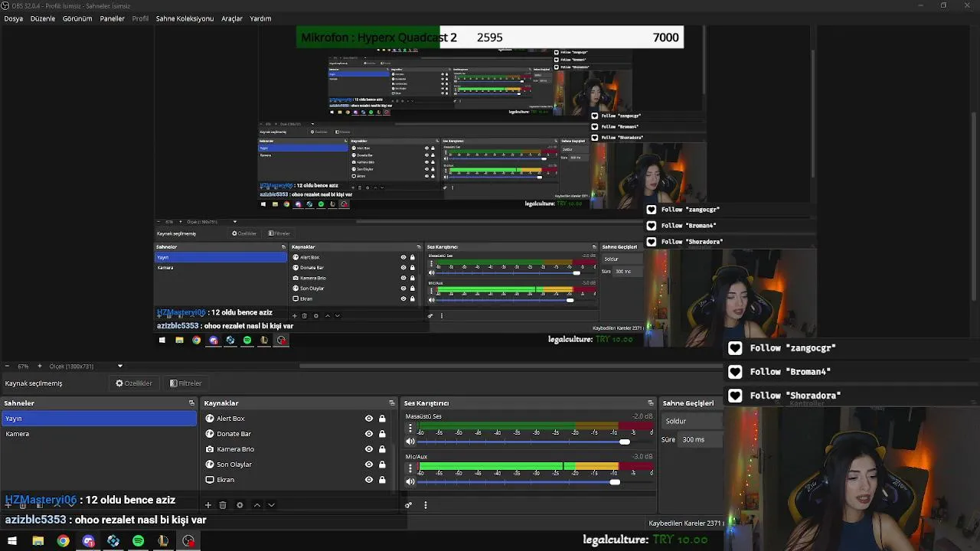Screen dimensions: 980x551
Task: Open the audio mixer kebab menu beside the gears
Action: pyautogui.click(x=425, y=505)
